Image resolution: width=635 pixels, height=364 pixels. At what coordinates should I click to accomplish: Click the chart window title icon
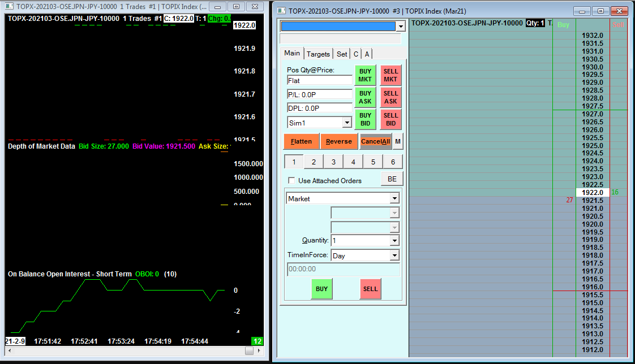coord(9,6)
